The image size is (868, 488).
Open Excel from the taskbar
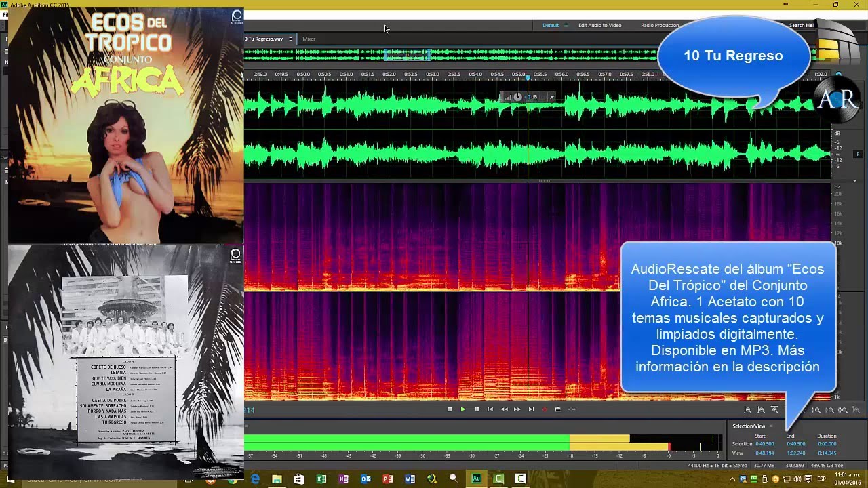coord(321,479)
